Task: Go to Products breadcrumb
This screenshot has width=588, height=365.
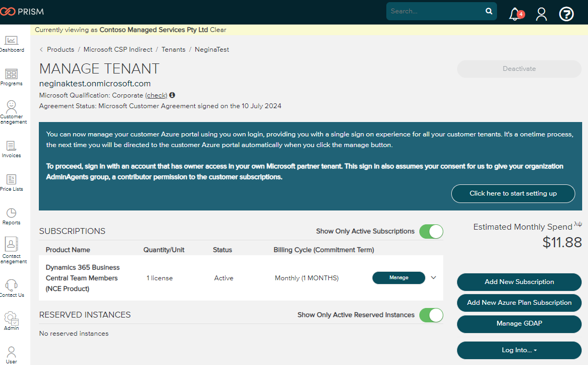Action: [60, 50]
